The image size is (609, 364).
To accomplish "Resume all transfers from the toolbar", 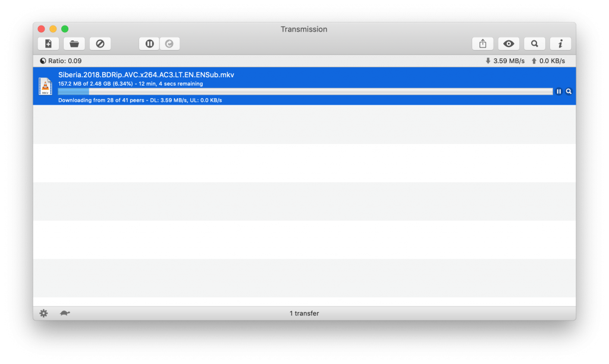I will point(169,43).
